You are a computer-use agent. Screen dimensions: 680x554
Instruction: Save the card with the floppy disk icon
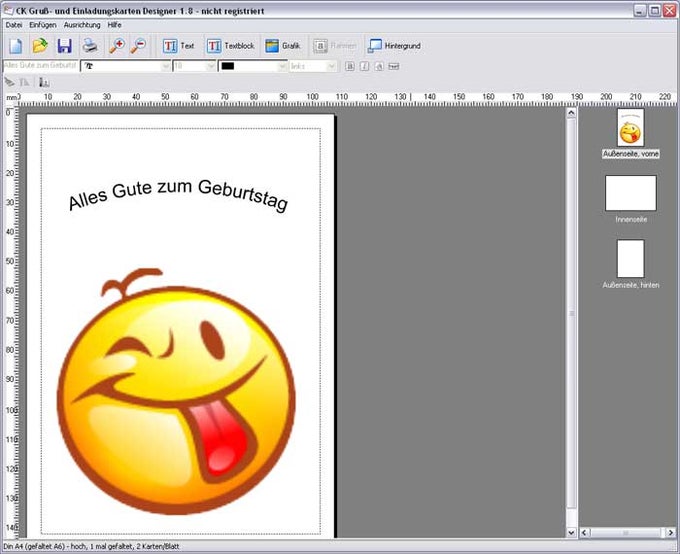64,46
